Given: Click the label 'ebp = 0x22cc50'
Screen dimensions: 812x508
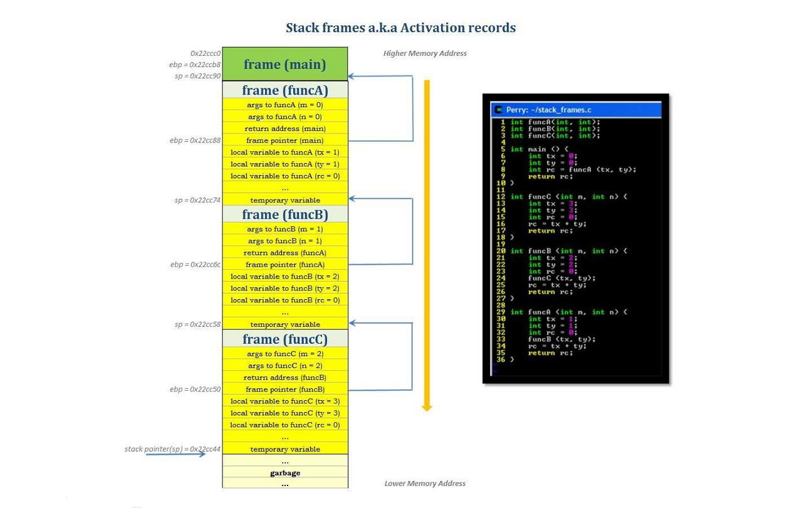Looking at the screenshot, I should pyautogui.click(x=195, y=389).
